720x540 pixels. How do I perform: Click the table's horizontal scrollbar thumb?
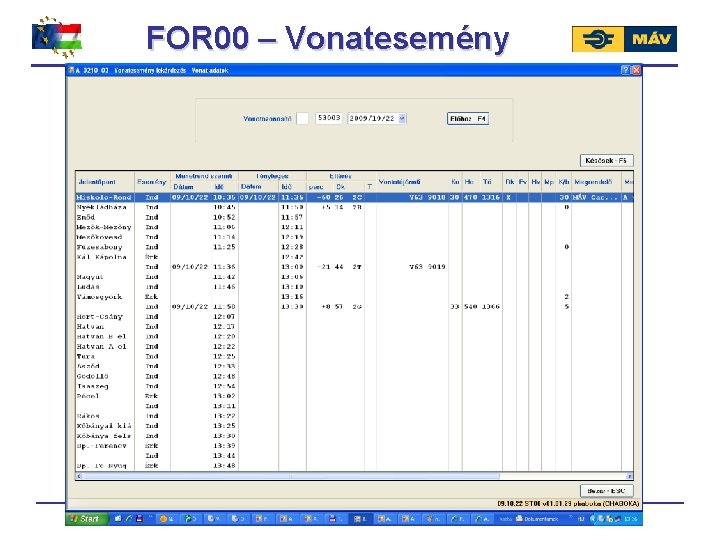(x=292, y=476)
